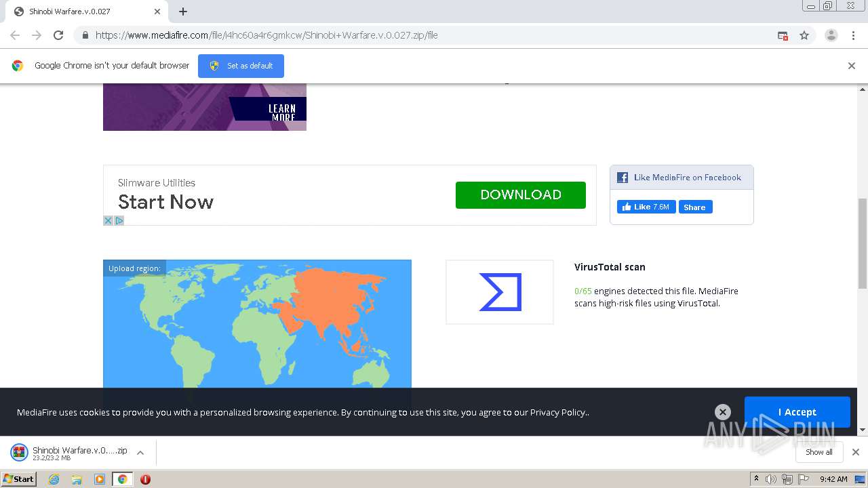Click the ad close X icon
Image resolution: width=868 pixels, height=488 pixels.
pos(108,220)
